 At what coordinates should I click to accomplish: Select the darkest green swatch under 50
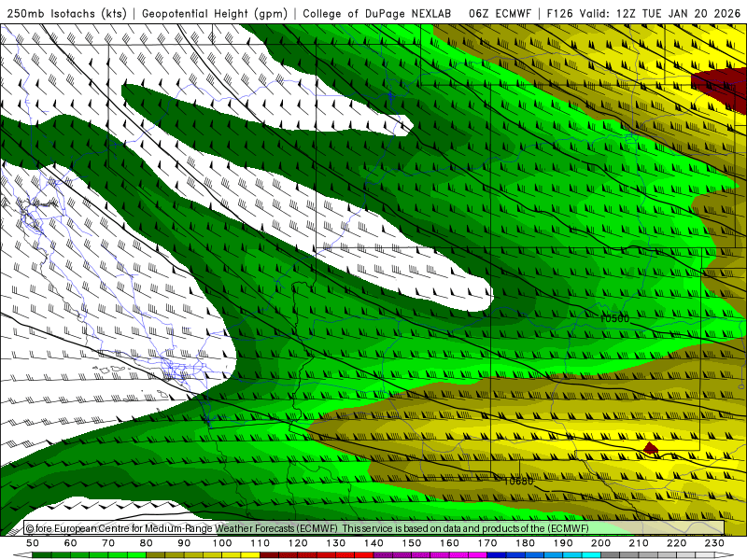[x=42, y=555]
